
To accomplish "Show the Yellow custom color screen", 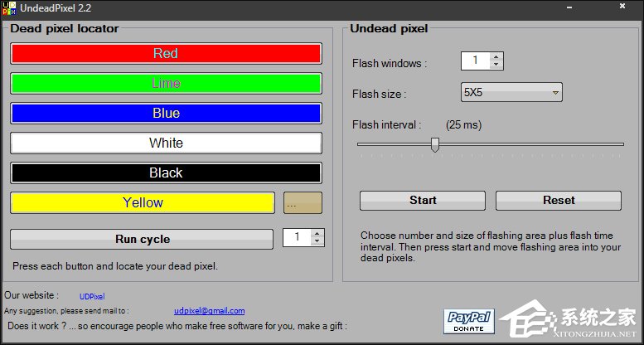I will pyautogui.click(x=143, y=202).
